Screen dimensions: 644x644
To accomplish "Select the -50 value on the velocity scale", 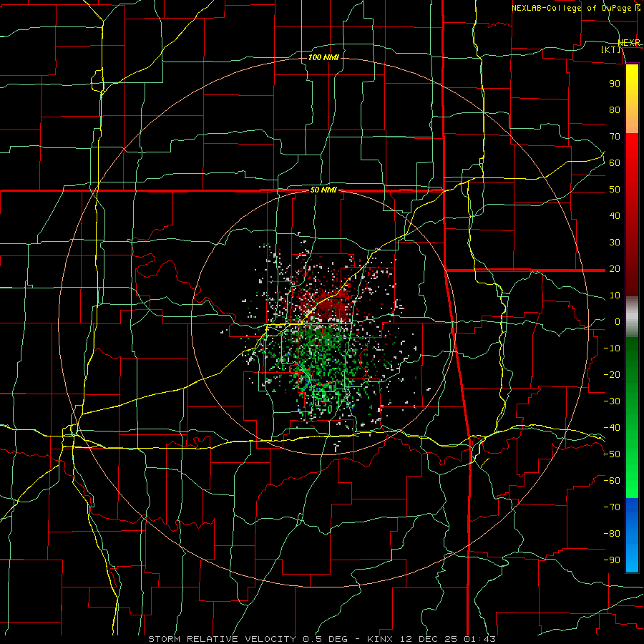I will pyautogui.click(x=612, y=454).
